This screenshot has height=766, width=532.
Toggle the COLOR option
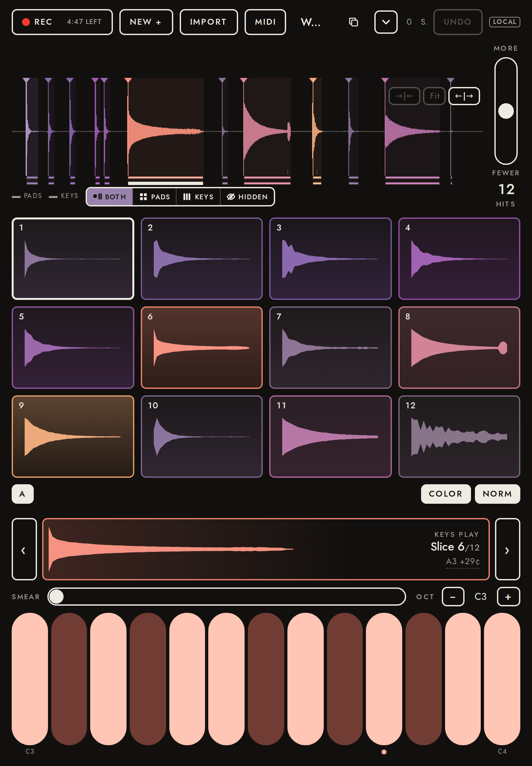tap(446, 494)
